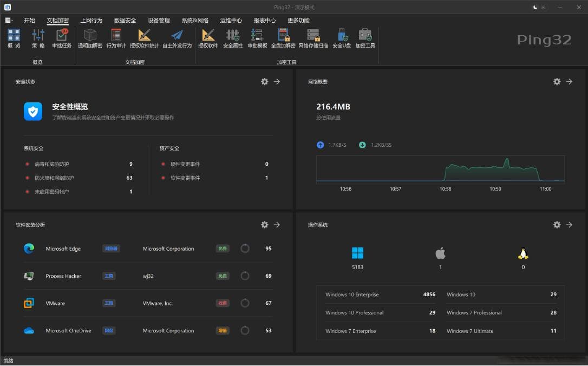Click the Microsoft Edge app icon
Screen dimensions: 588x366
(x=29, y=249)
